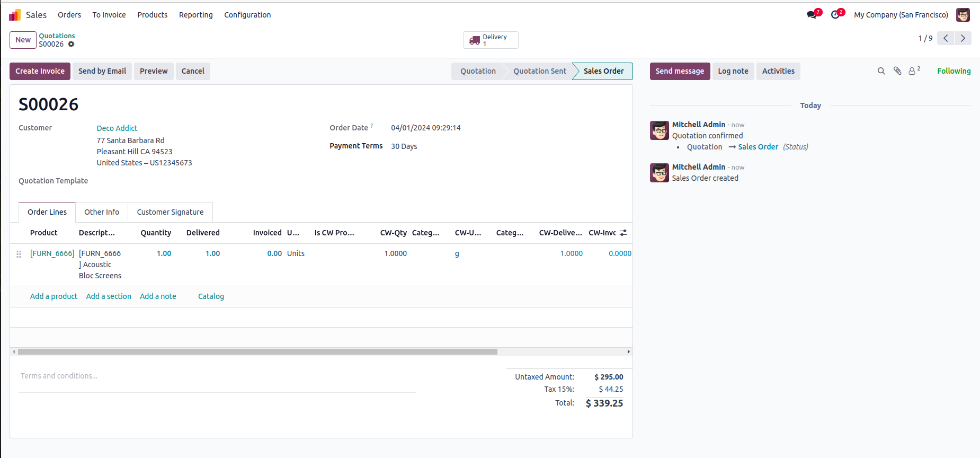Select the Quotation Sent status stage
Screen dimensions: 980x458
pyautogui.click(x=539, y=71)
